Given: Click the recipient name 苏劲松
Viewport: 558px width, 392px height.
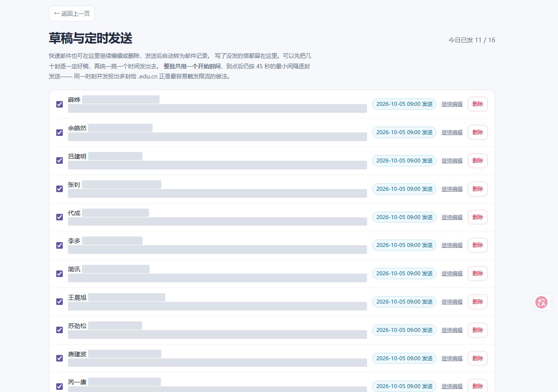Looking at the screenshot, I should 77,326.
